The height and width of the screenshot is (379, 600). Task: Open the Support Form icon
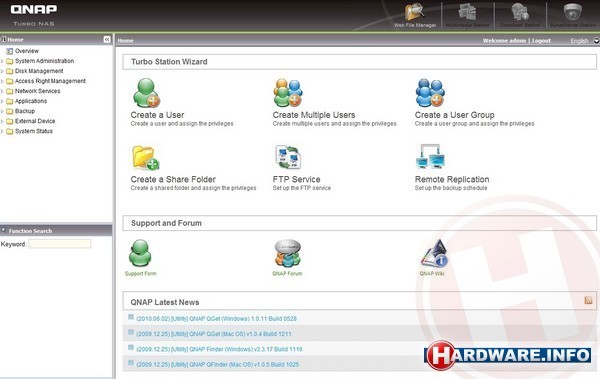click(x=140, y=253)
